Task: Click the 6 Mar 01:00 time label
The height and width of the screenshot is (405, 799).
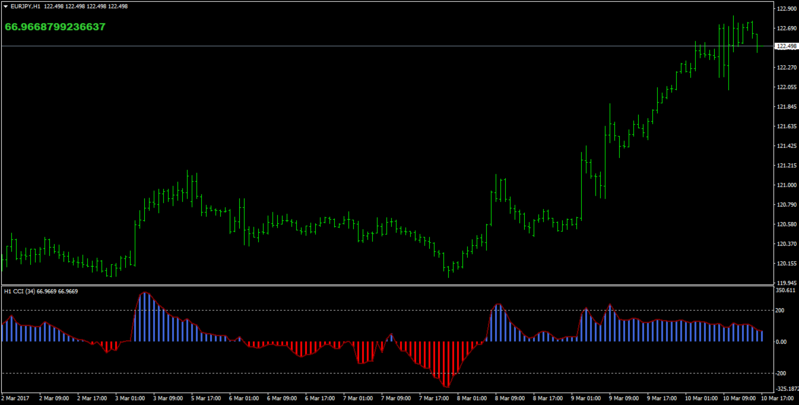Action: click(x=244, y=398)
